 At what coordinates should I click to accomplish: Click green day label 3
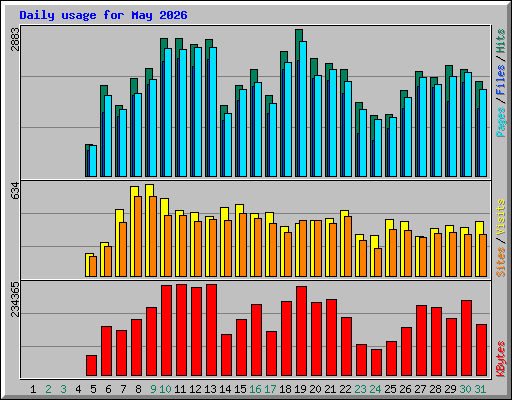click(x=63, y=389)
